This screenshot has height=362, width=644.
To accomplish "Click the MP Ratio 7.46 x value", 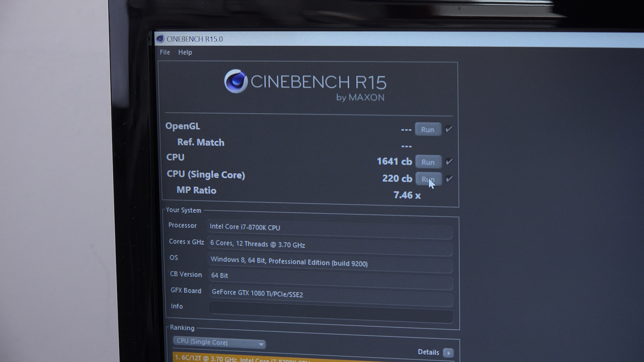I will coord(407,195).
